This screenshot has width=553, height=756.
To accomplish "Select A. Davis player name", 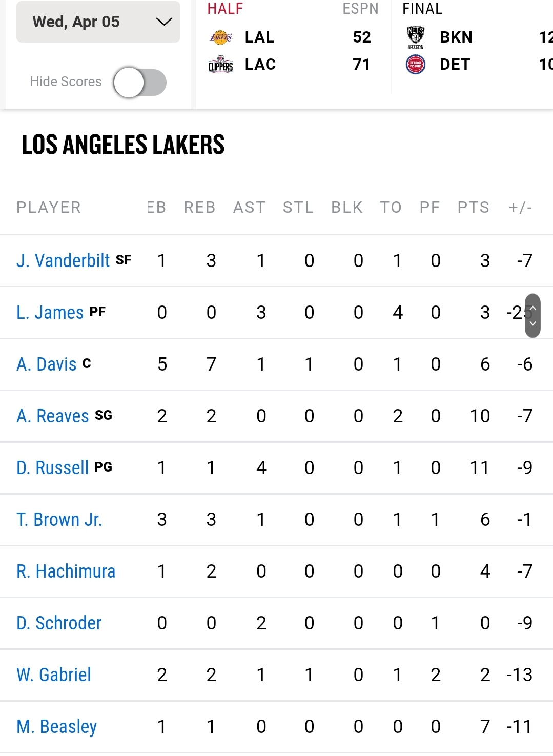I will click(46, 364).
